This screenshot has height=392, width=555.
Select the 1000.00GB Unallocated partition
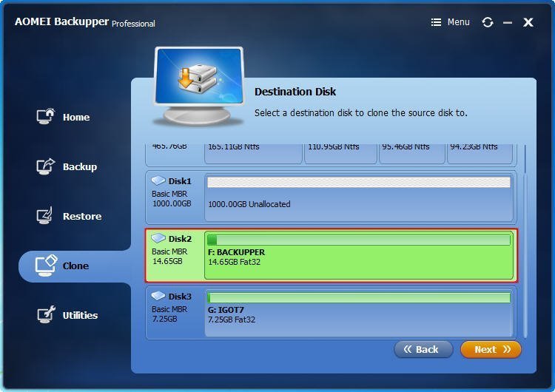coord(359,197)
